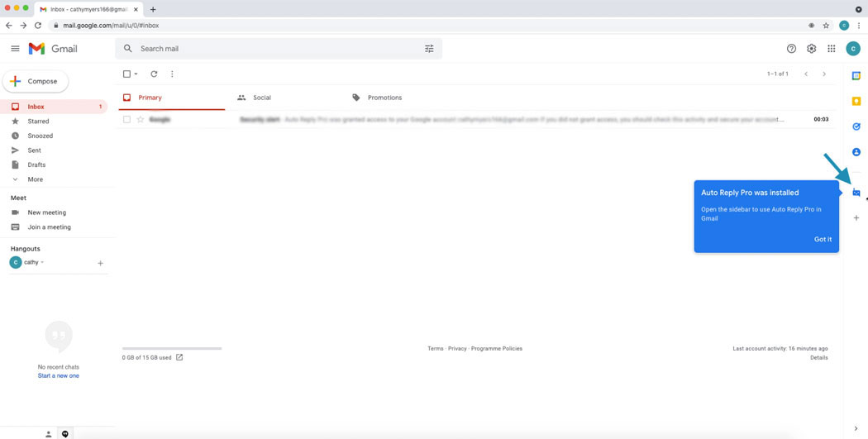The image size is (868, 439).
Task: Select the security alert email checkbox
Action: [126, 120]
